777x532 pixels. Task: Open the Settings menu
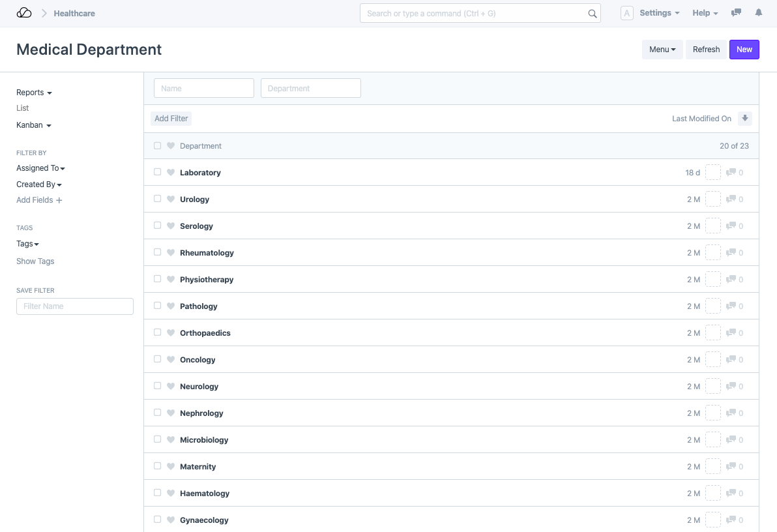point(659,13)
